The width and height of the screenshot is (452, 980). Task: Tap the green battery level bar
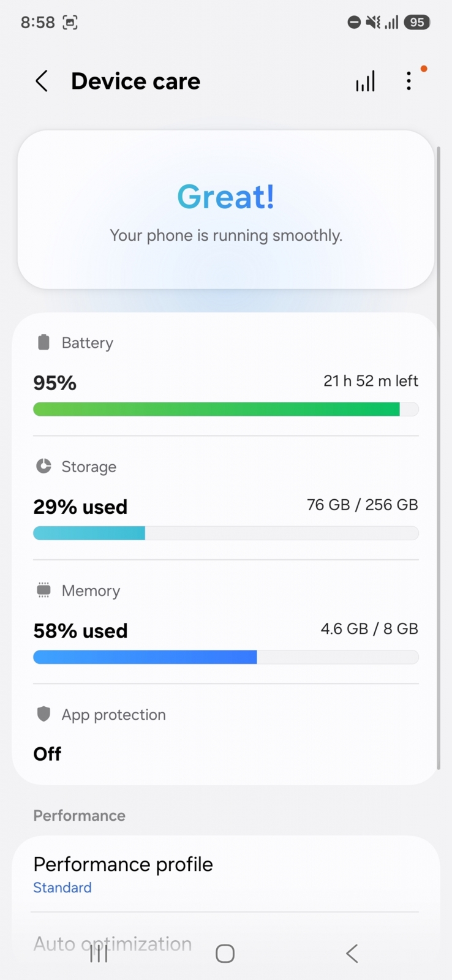[x=226, y=409]
